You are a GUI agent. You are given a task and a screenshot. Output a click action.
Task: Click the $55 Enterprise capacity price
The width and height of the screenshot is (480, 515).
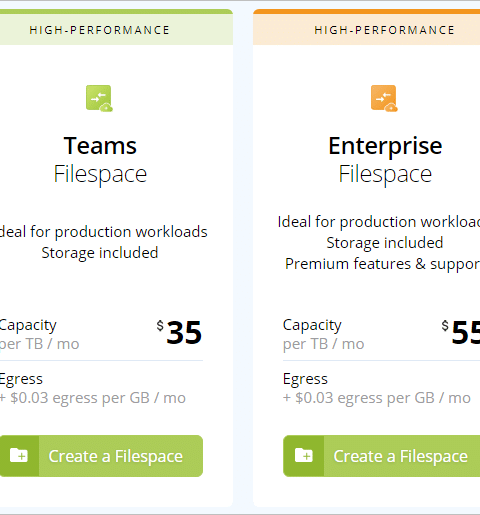click(461, 332)
